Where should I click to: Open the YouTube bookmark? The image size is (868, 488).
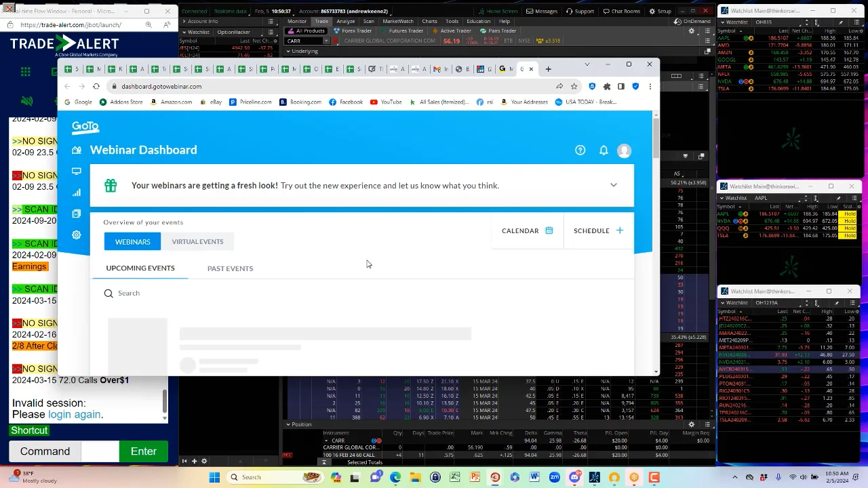tap(386, 102)
